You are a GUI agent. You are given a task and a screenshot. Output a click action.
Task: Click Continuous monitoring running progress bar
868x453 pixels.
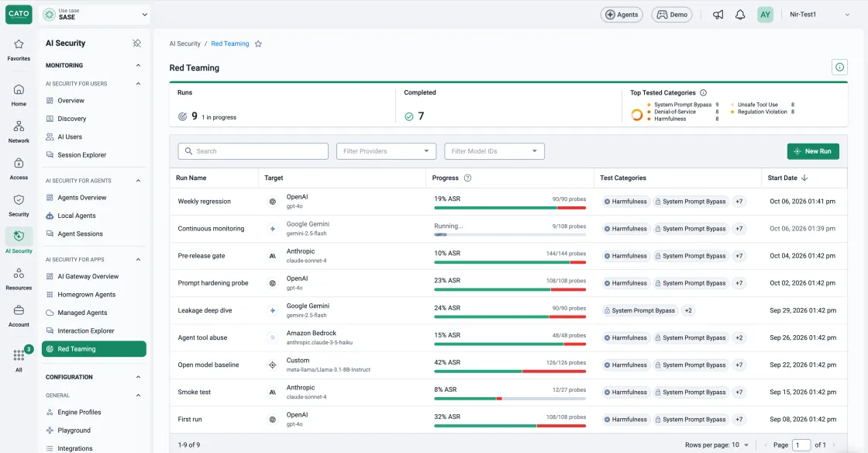coord(510,235)
